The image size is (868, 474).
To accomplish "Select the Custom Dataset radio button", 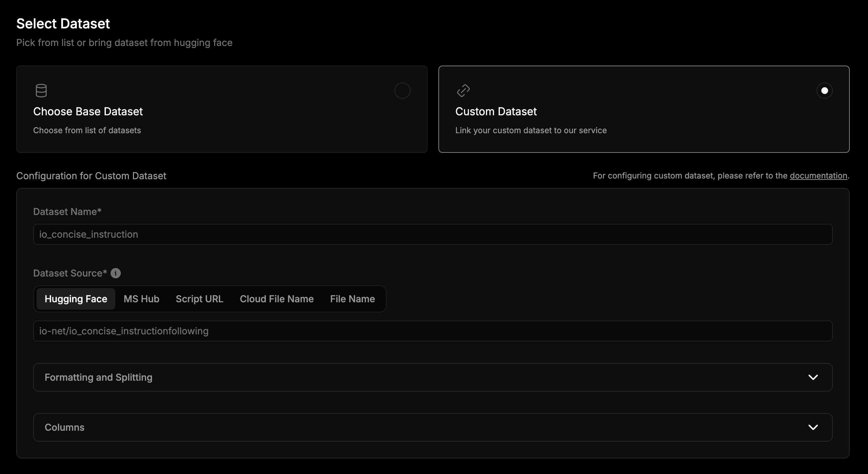I will point(824,90).
